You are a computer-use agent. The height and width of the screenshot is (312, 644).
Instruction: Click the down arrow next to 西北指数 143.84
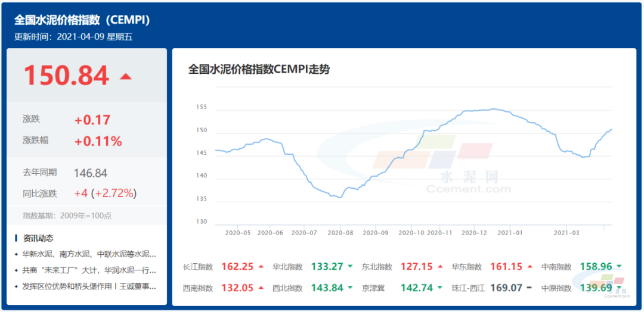[350, 288]
